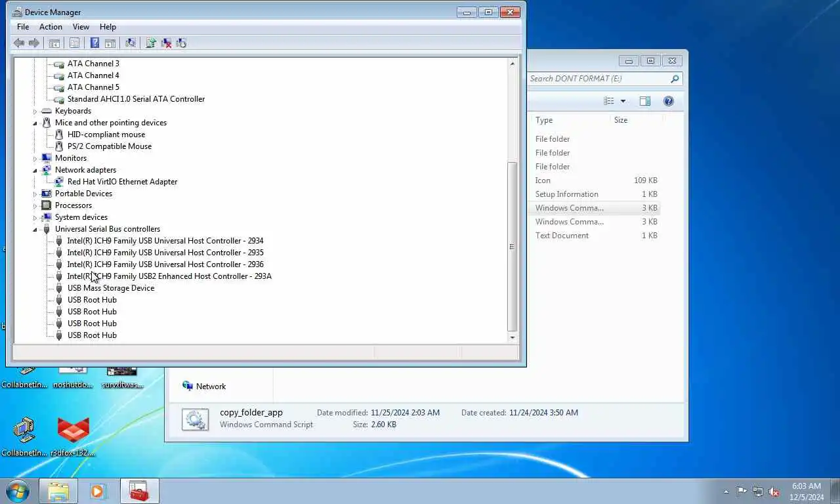Image resolution: width=840 pixels, height=504 pixels.
Task: Open the r3dfox desktop shortcut
Action: coord(73,436)
